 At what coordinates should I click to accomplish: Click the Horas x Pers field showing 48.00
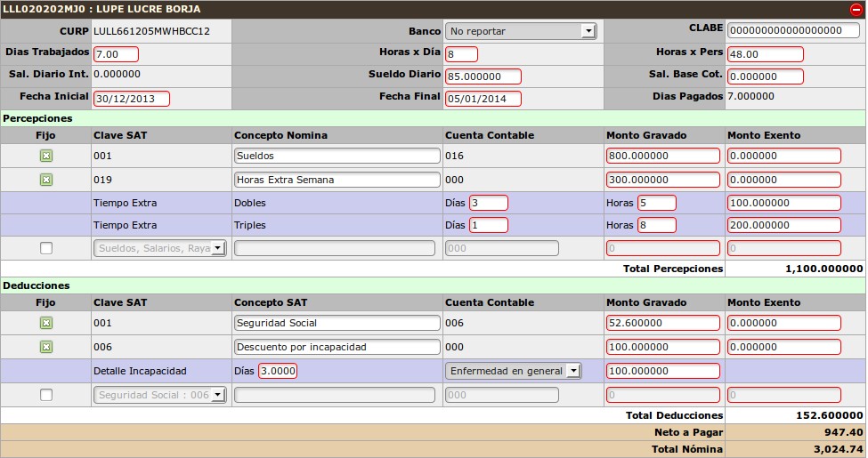coord(765,54)
